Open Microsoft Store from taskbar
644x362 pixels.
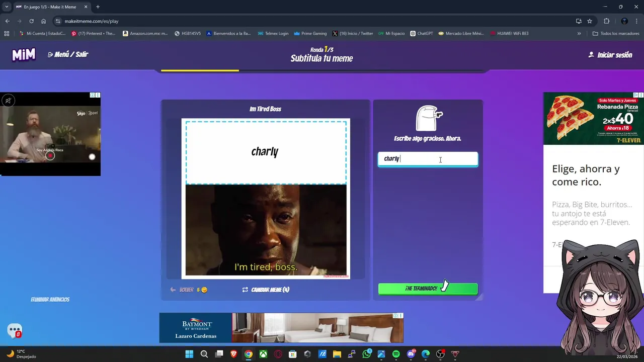[x=293, y=354]
